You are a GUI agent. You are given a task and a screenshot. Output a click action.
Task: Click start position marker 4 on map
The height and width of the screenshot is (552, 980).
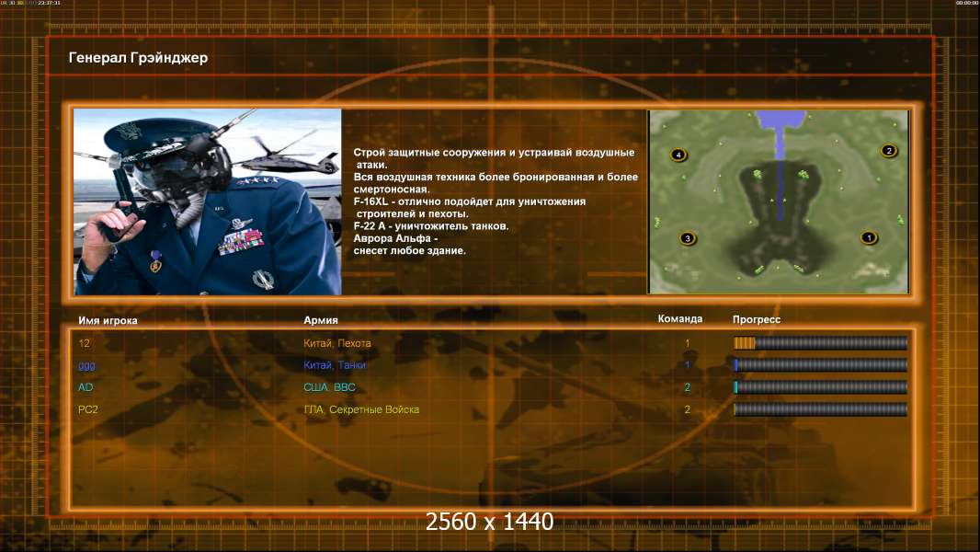[678, 155]
